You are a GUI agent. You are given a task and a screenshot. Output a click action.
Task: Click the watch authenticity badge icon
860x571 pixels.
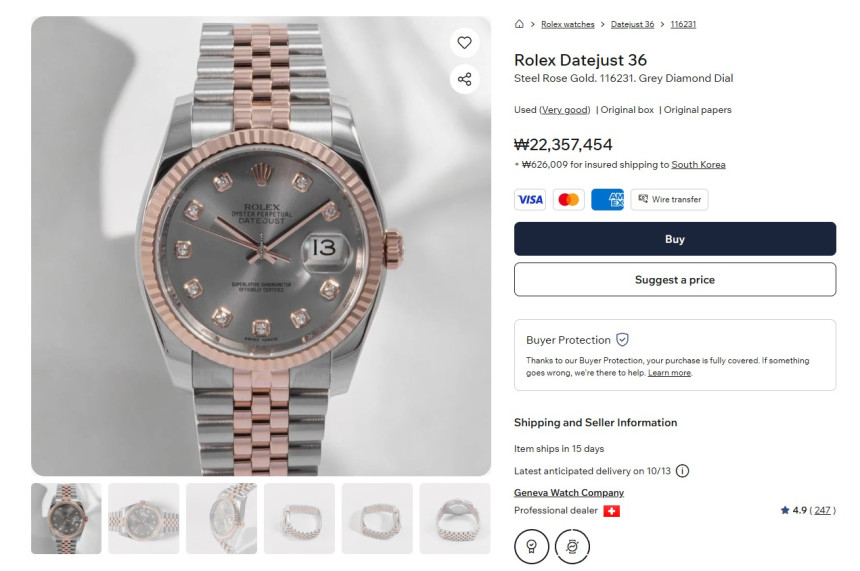coord(572,546)
